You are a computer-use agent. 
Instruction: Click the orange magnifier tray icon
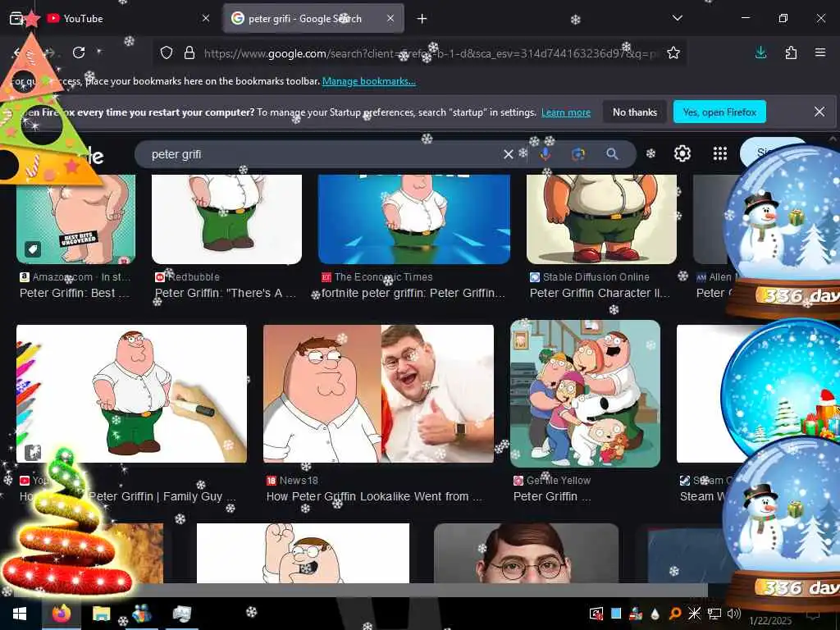(x=674, y=614)
